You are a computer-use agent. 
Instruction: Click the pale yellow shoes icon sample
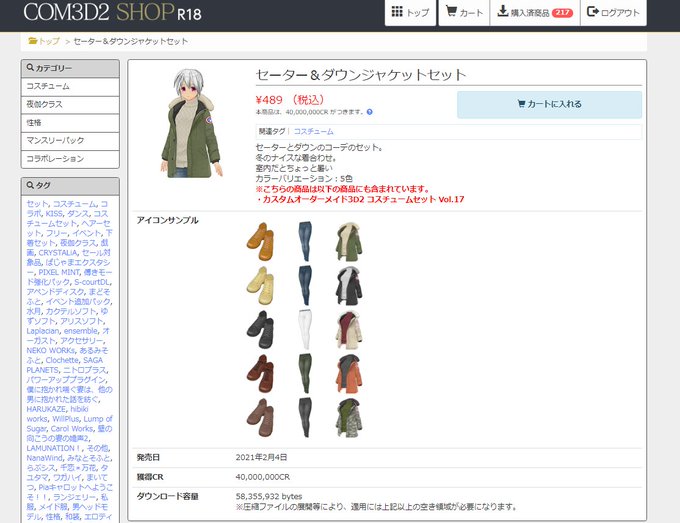(260, 285)
